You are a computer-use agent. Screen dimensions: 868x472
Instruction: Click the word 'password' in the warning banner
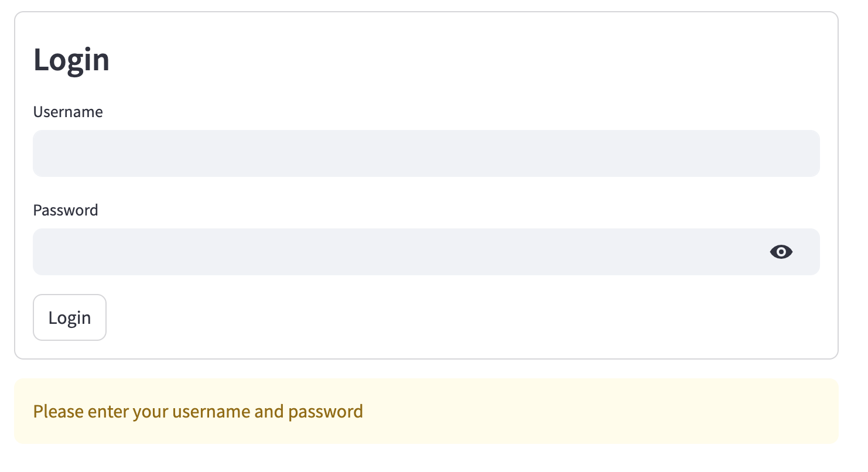pyautogui.click(x=326, y=412)
